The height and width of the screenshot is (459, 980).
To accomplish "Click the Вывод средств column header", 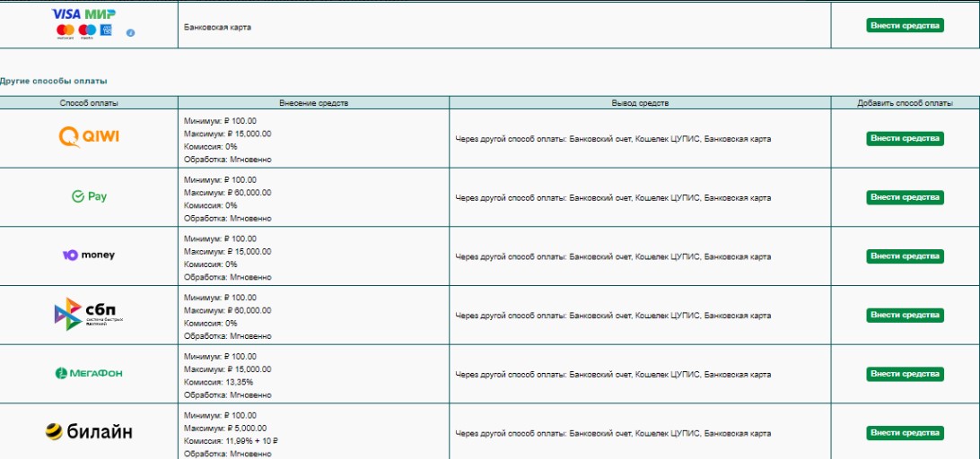I will point(640,103).
